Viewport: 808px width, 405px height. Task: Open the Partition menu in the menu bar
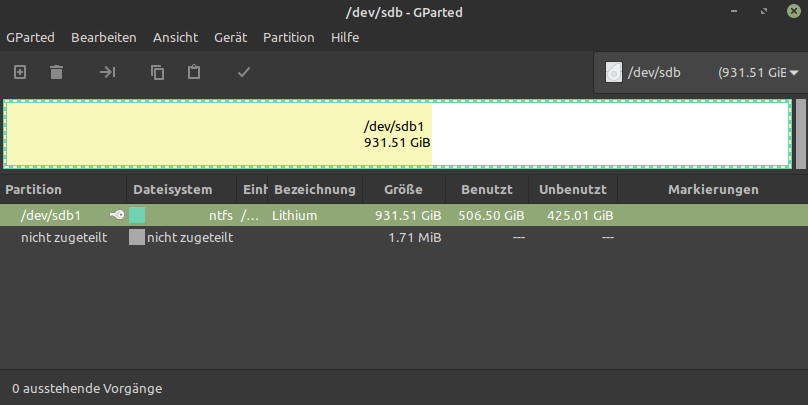[x=288, y=37]
